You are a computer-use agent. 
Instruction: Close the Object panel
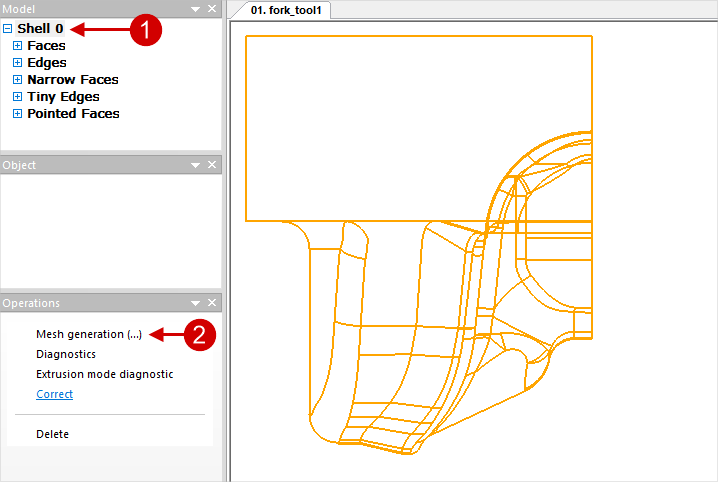(212, 165)
